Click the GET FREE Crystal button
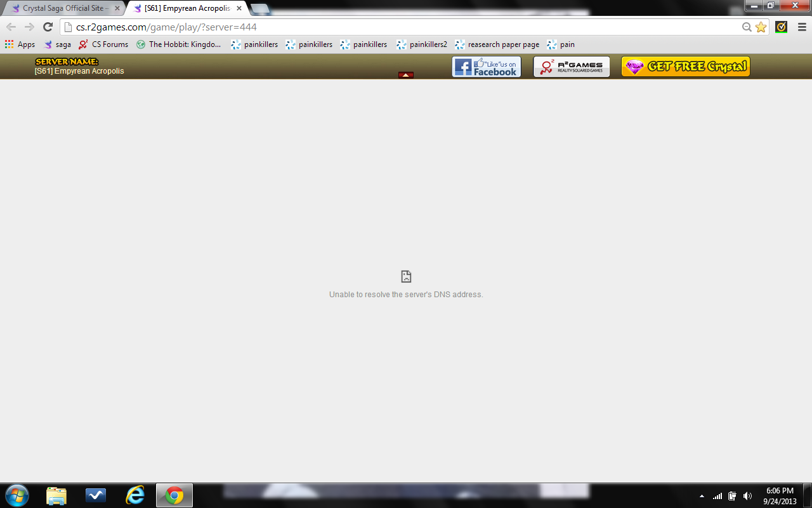This screenshot has width=812, height=508. pos(685,67)
